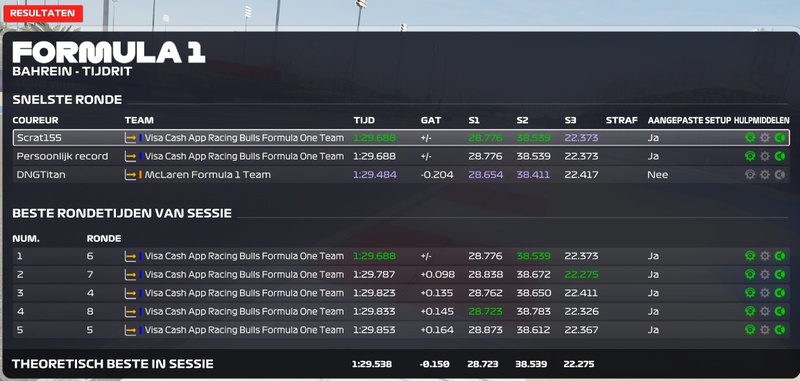Click the green S3 time 22.275 in lap 7 row
Screen dimensions: 800x381
581,274
